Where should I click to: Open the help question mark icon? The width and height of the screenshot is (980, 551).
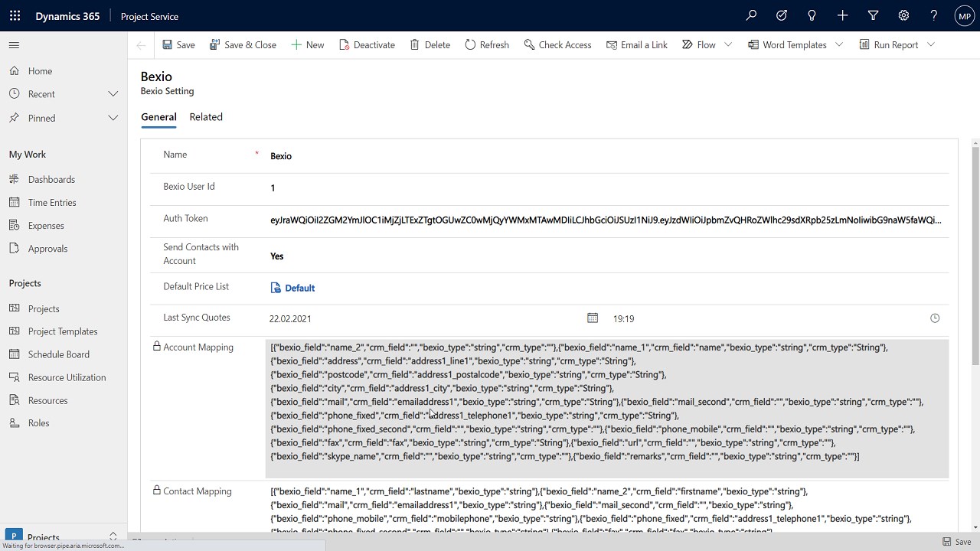933,15
